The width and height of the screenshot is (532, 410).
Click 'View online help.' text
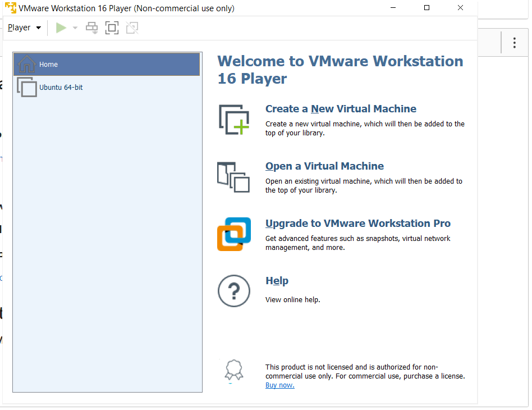click(x=293, y=299)
